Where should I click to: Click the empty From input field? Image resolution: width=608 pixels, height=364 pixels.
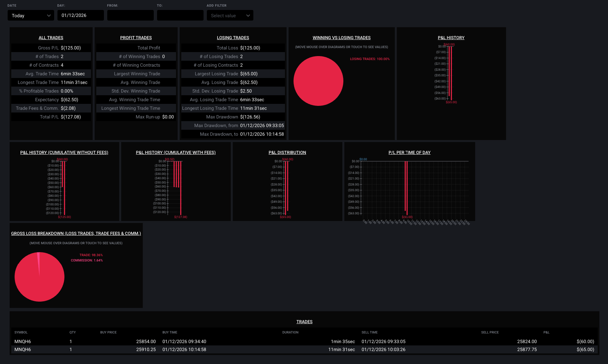click(x=130, y=15)
